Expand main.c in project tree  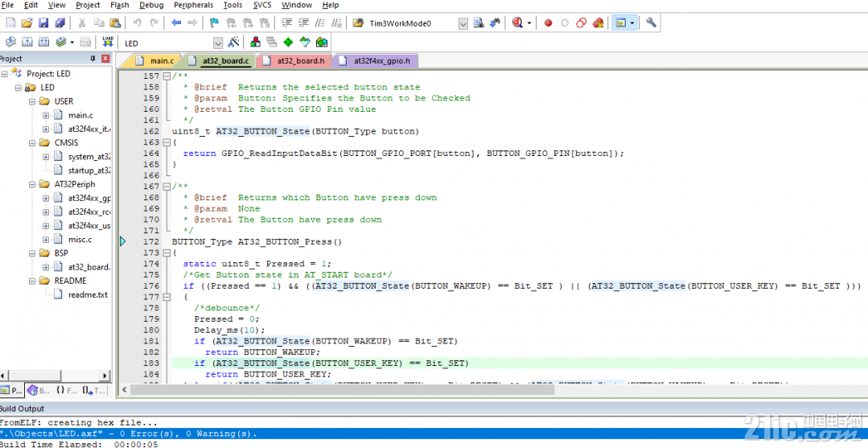(x=46, y=115)
